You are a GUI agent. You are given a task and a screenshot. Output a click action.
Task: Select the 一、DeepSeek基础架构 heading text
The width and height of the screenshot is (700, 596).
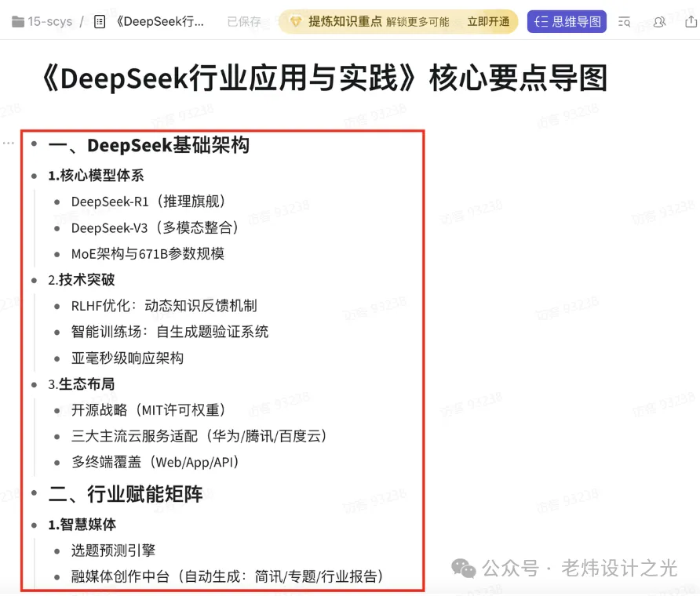(148, 145)
